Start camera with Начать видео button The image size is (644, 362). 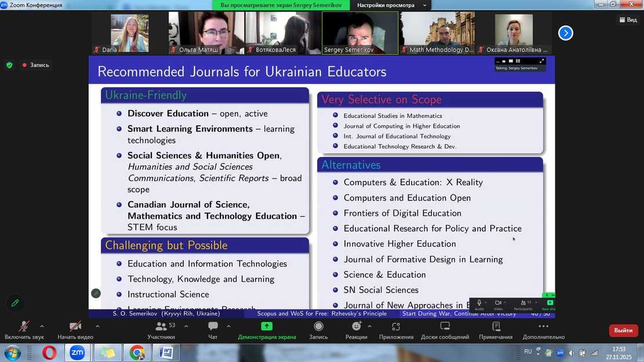tap(75, 327)
